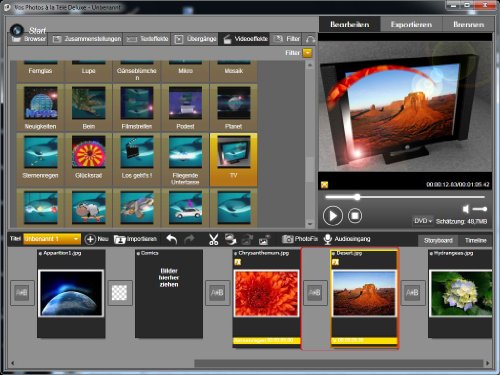The width and height of the screenshot is (500, 375).
Task: Click the effects list scroll-up arrow
Action: [x=310, y=65]
